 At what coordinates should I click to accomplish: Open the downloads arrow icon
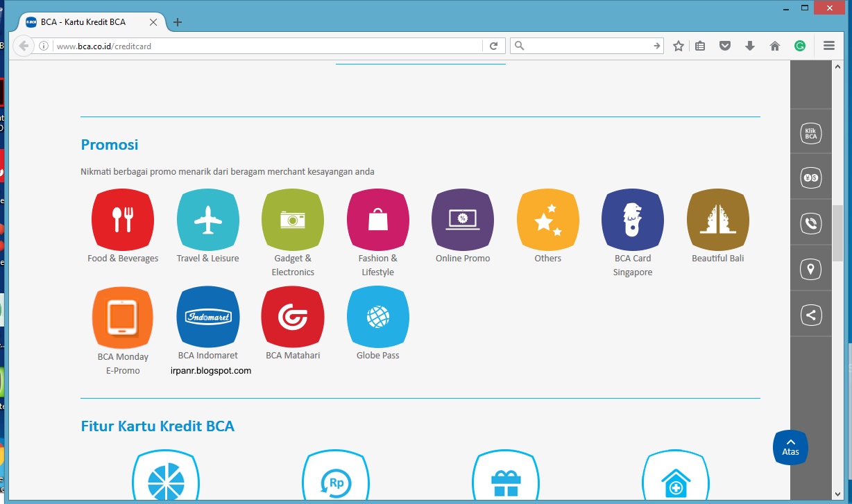click(749, 46)
